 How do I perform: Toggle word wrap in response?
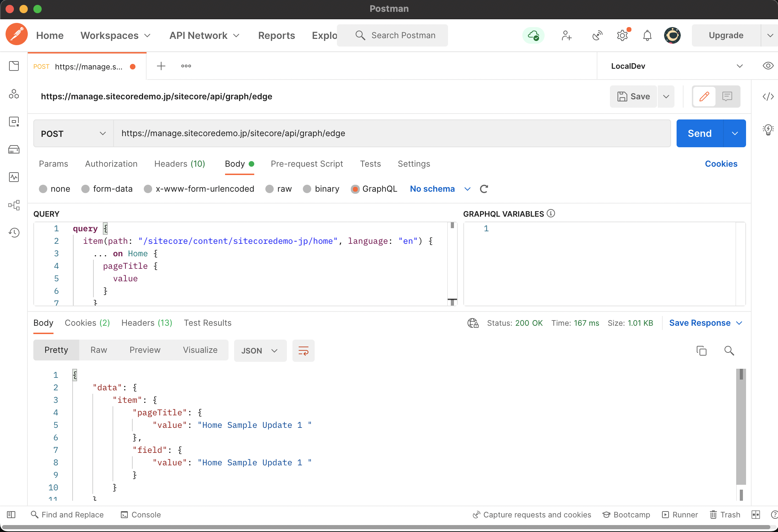[x=304, y=351]
